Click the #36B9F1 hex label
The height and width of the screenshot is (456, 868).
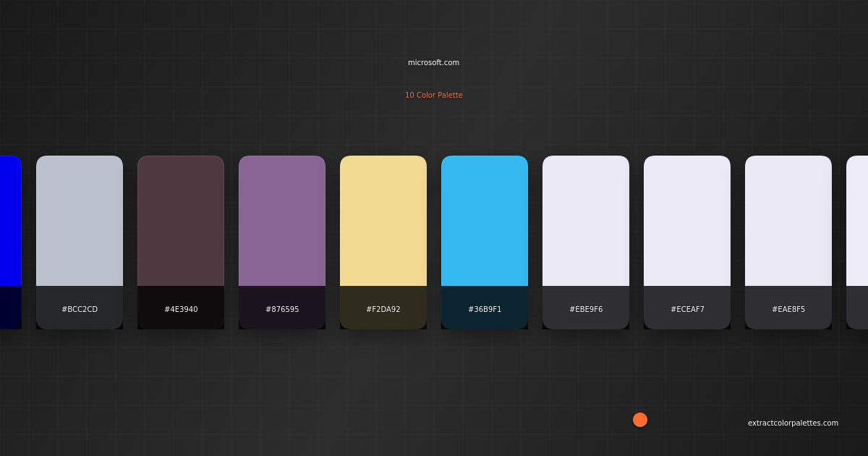point(485,309)
